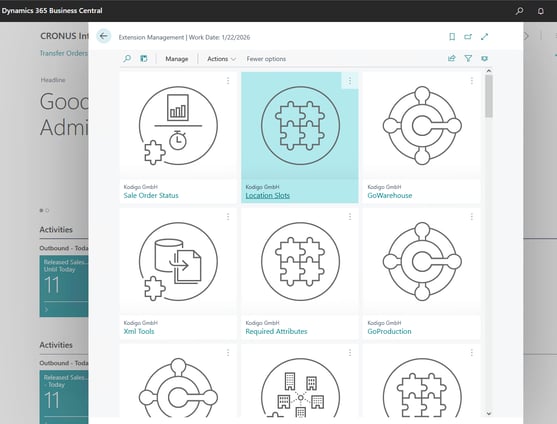Click the search magnifier in the top bar
The width and height of the screenshot is (557, 424).
point(519,11)
